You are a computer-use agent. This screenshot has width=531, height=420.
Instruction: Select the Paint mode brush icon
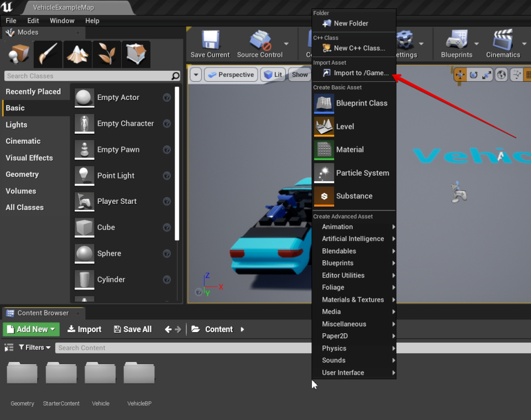(x=48, y=54)
